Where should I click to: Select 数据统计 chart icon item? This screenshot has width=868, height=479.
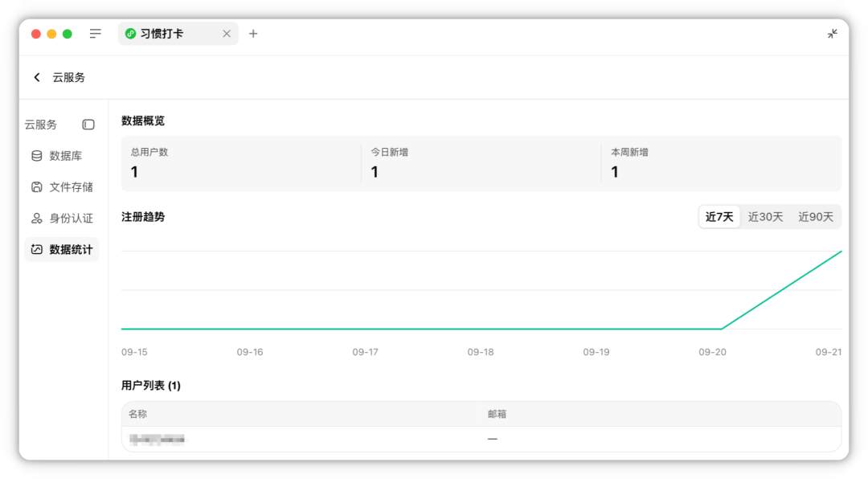[36, 250]
